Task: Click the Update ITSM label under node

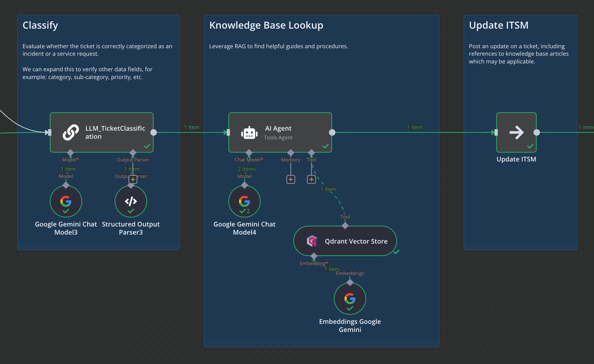Action: (x=516, y=159)
